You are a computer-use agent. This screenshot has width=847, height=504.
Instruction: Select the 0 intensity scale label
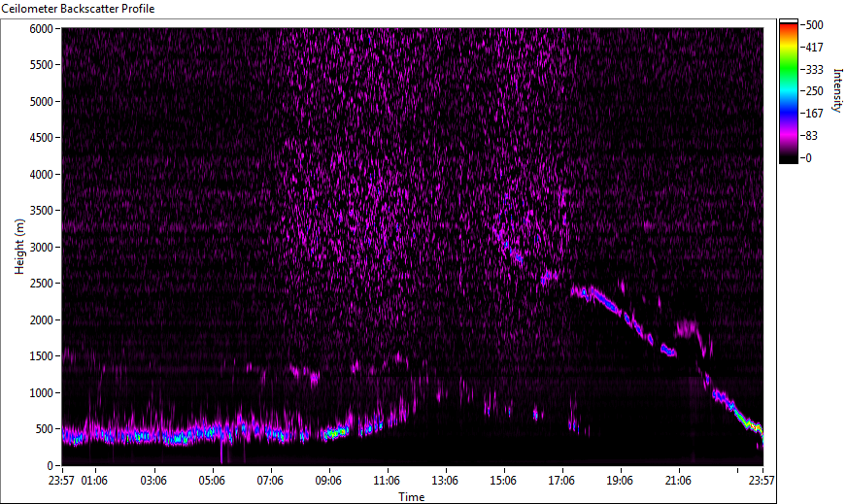pos(808,158)
